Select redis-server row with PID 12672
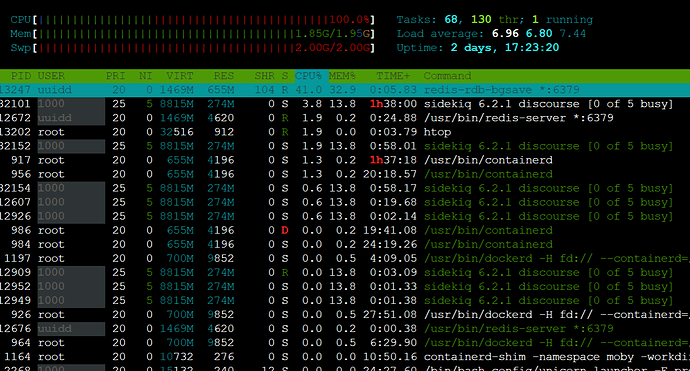 coord(345,118)
